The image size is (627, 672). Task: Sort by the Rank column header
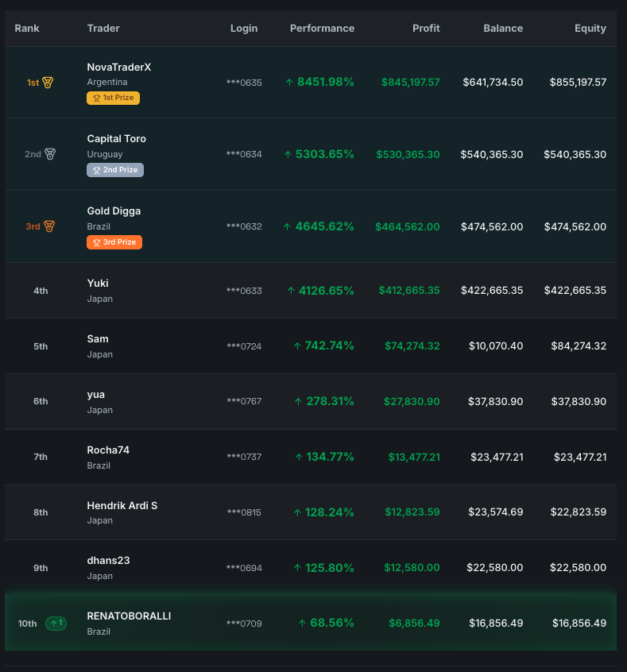coord(27,29)
